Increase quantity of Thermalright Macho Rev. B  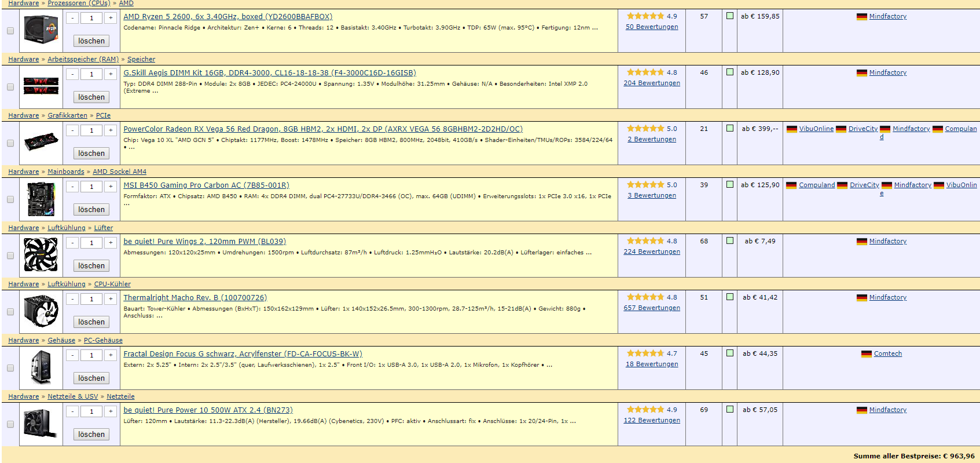click(x=111, y=299)
